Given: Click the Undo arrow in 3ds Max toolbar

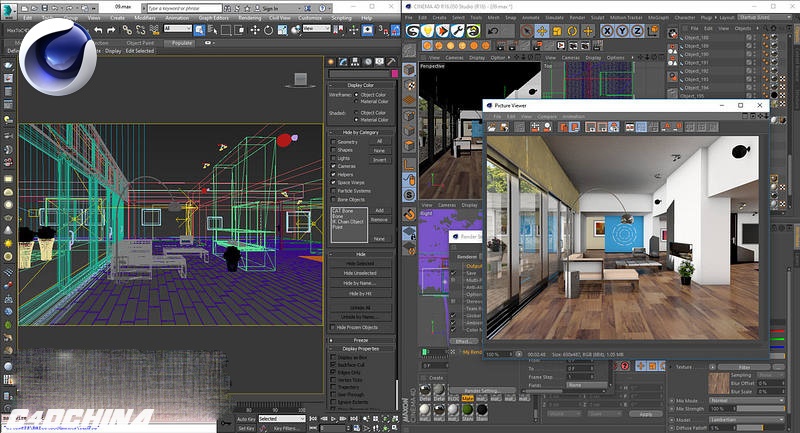Looking at the screenshot, I should tap(98, 31).
